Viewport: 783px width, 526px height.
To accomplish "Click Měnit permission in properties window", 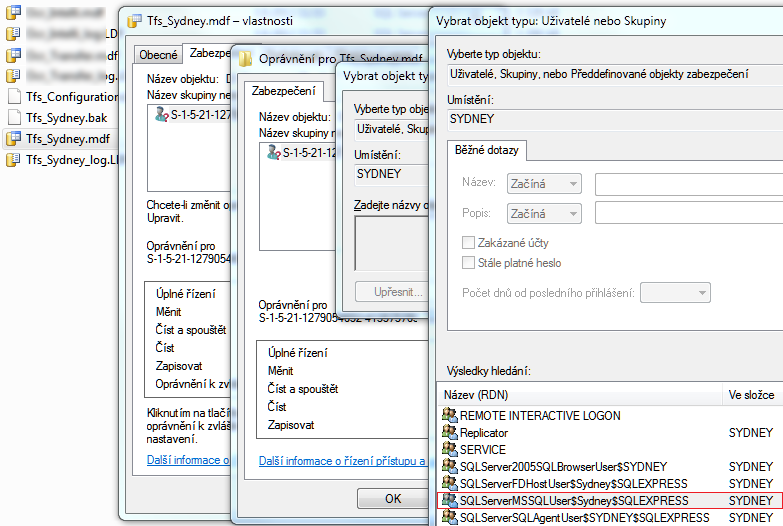I will (x=168, y=312).
